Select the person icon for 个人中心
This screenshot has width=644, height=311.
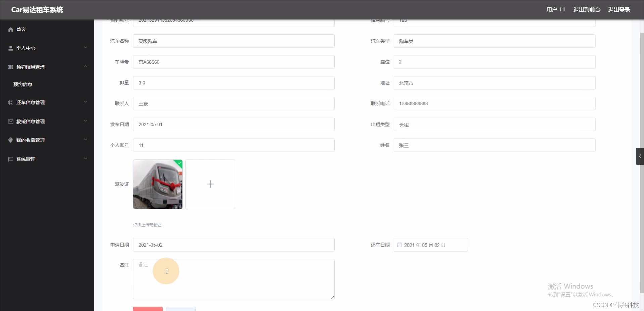click(10, 48)
